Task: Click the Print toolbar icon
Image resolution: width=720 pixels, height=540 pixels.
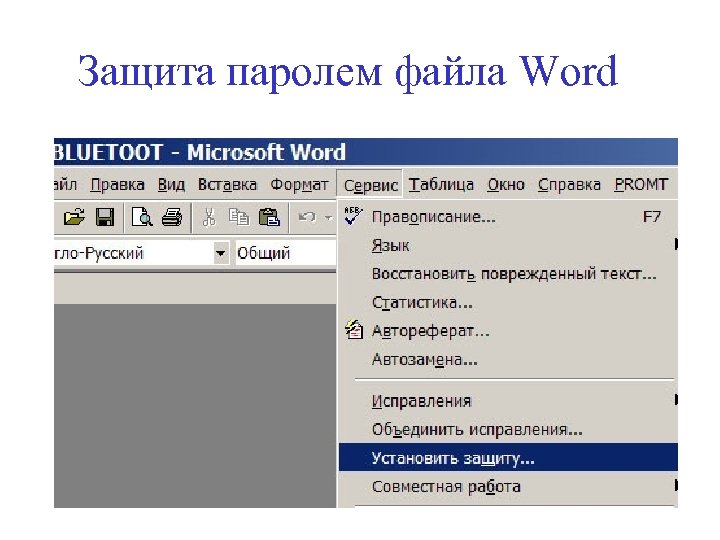Action: click(172, 217)
